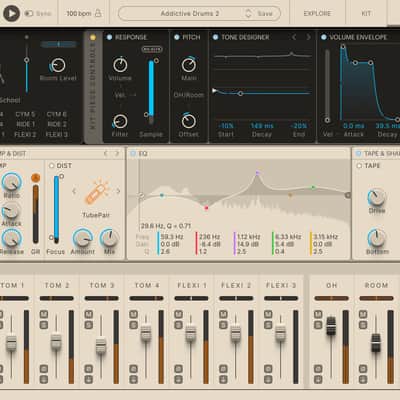
Task: Start playback with the play button
Action: point(11,13)
